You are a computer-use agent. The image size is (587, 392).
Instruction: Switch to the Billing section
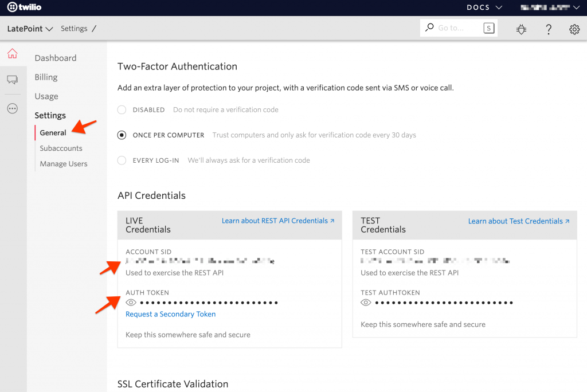point(45,77)
